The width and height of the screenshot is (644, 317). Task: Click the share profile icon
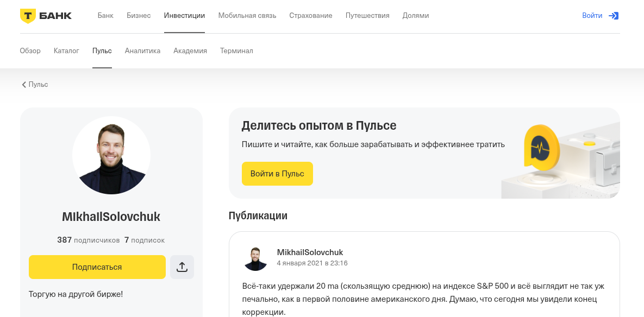coord(182,267)
